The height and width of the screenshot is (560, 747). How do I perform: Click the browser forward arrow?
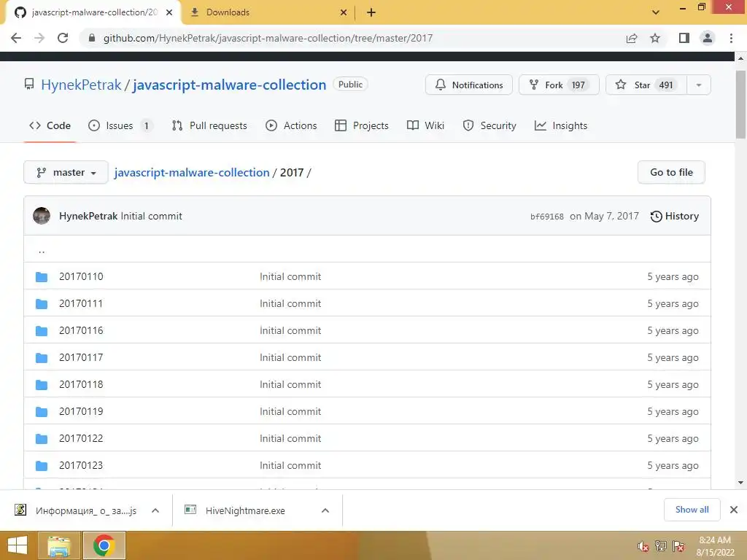point(39,38)
